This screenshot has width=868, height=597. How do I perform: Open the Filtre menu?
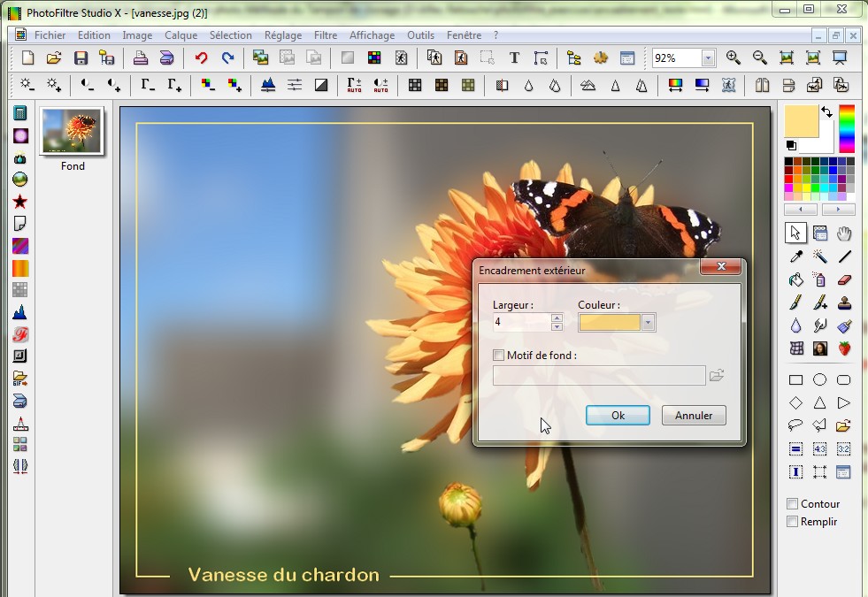[x=326, y=34]
